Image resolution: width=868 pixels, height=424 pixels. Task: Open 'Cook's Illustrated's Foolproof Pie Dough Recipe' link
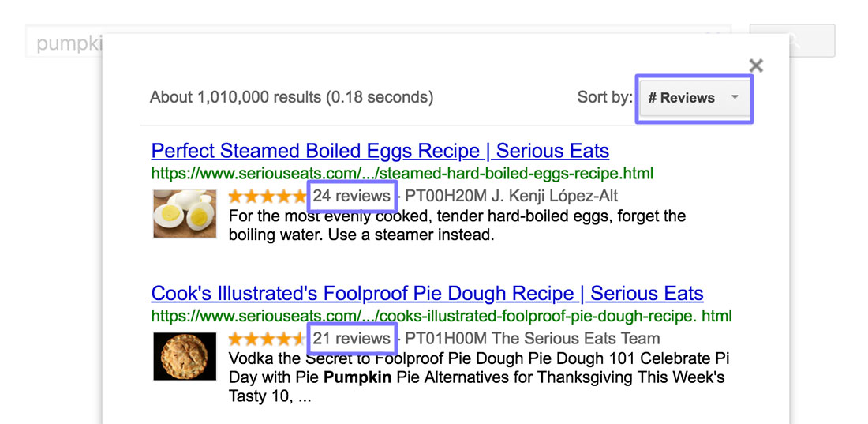click(x=427, y=294)
